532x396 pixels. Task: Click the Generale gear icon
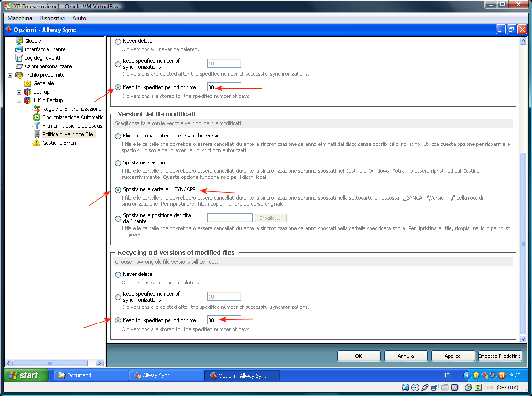[x=28, y=83]
